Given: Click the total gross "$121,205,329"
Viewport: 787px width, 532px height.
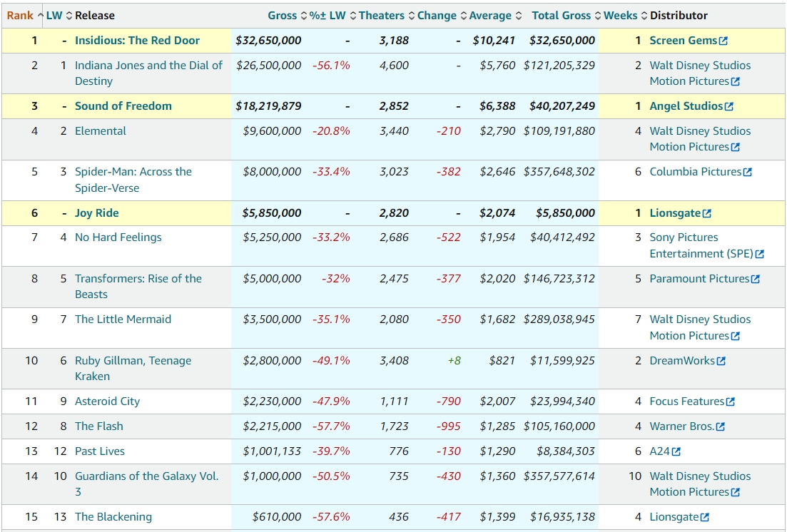Looking at the screenshot, I should (559, 65).
